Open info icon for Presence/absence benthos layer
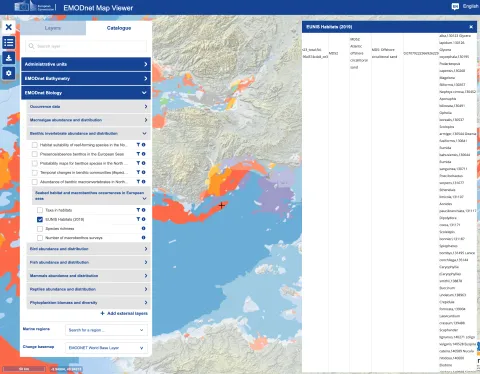This screenshot has height=374, width=480. (x=144, y=154)
